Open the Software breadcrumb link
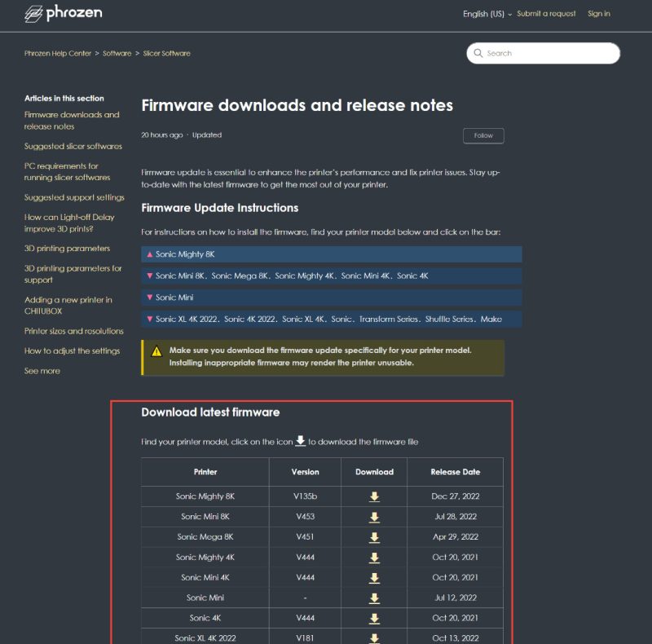 click(117, 53)
